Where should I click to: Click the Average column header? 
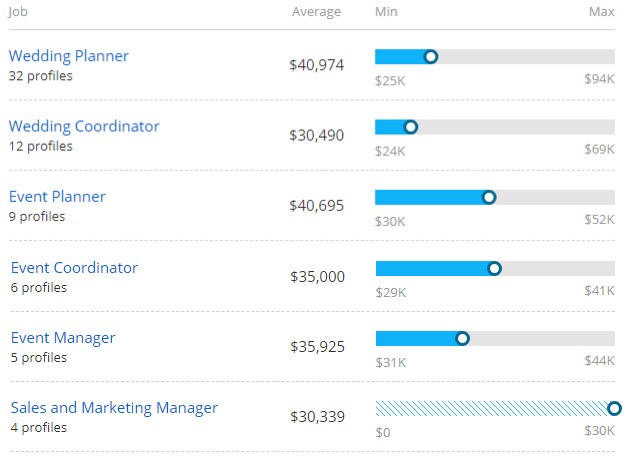tap(316, 12)
